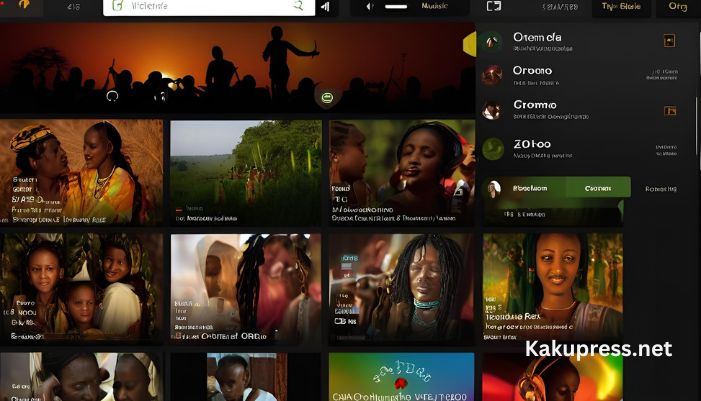Click the circular refresh icon on hero banner
The image size is (701, 401).
[112, 96]
